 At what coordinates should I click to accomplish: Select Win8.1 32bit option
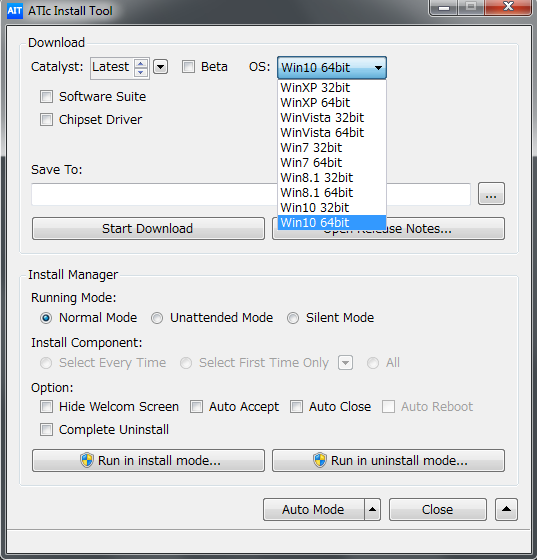coord(332,178)
